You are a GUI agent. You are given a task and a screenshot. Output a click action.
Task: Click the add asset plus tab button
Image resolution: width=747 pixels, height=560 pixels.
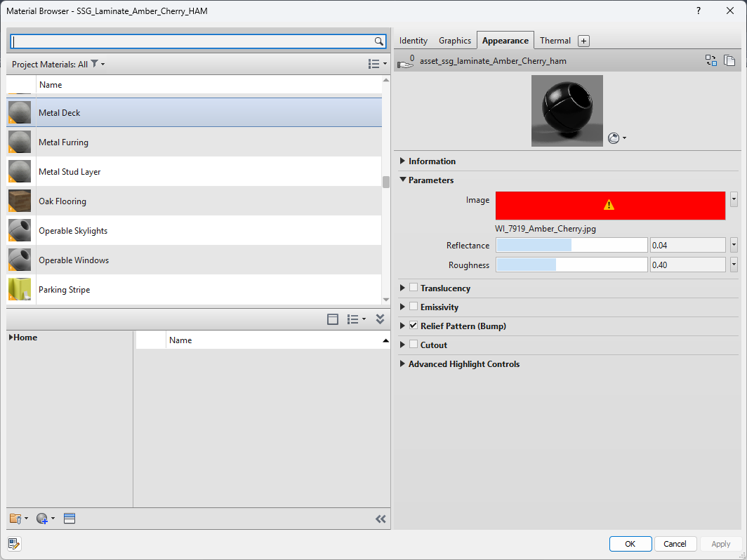[583, 41]
